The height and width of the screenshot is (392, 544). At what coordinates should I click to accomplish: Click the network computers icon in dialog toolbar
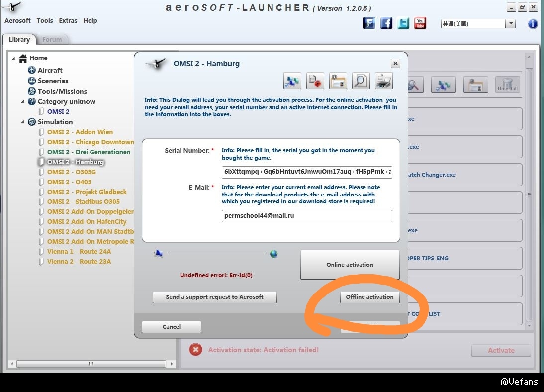tap(292, 81)
